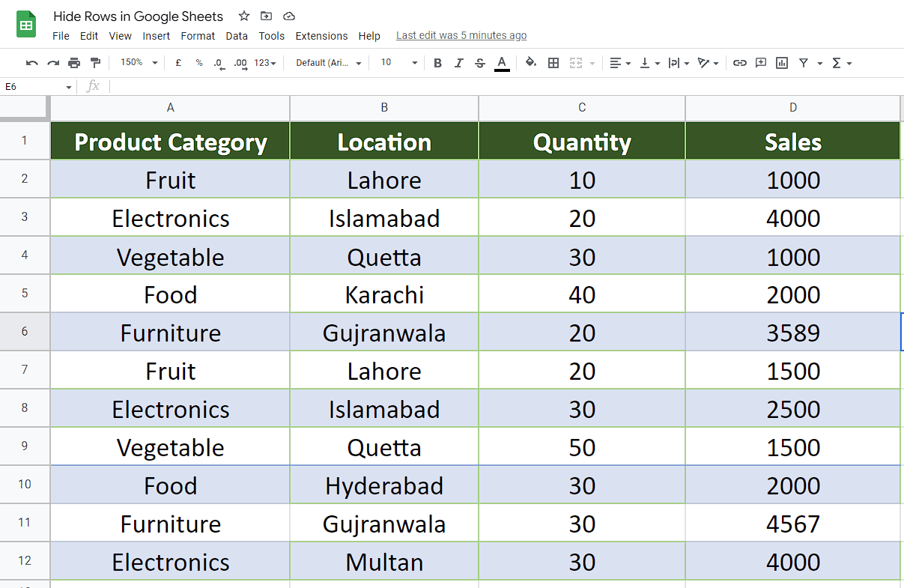Image resolution: width=904 pixels, height=588 pixels.
Task: Apply percent format with the % icon
Action: pyautogui.click(x=198, y=63)
